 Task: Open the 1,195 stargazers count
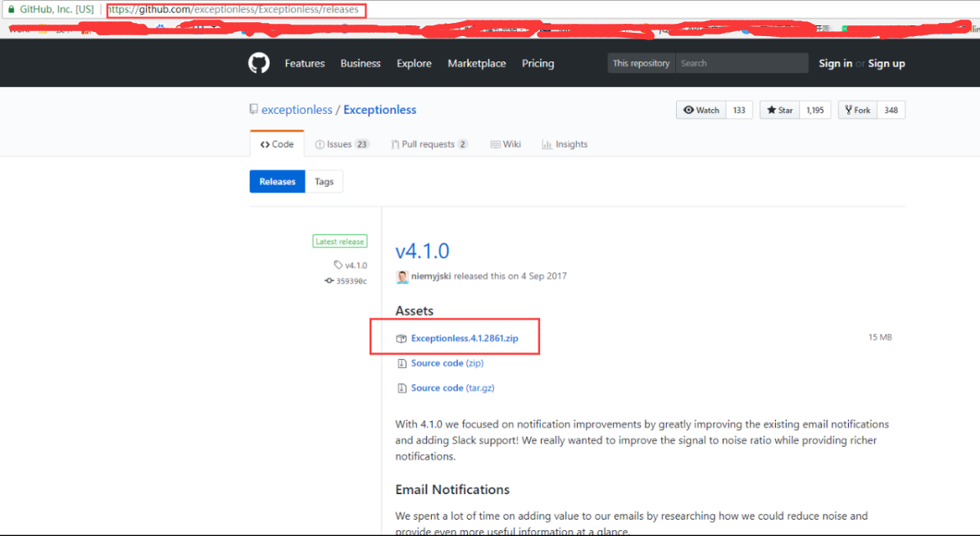[x=815, y=110]
